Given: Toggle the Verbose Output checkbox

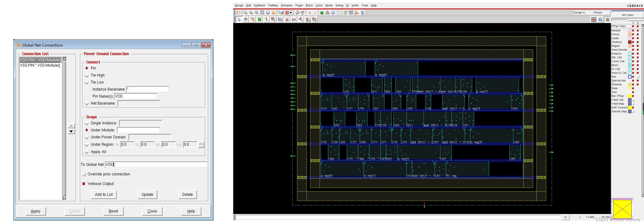Looking at the screenshot, I should 84,184.
